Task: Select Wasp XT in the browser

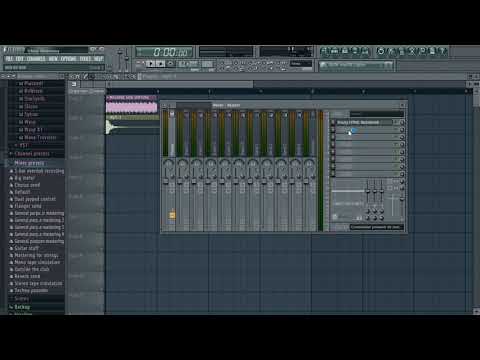Action: pos(33,130)
